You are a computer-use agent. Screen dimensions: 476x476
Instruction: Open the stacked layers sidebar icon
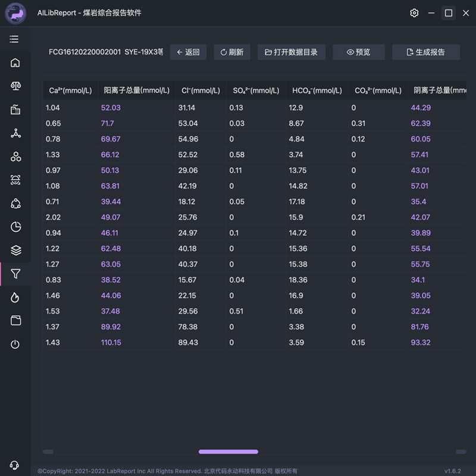click(15, 250)
